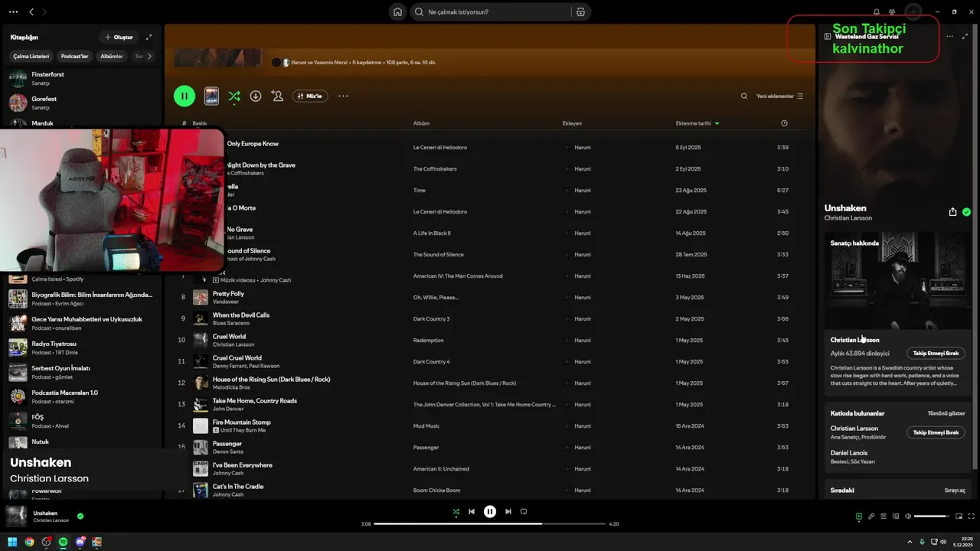Show more library filters with chevron arrow
Viewport: 980px width, 551px height.
(x=149, y=56)
